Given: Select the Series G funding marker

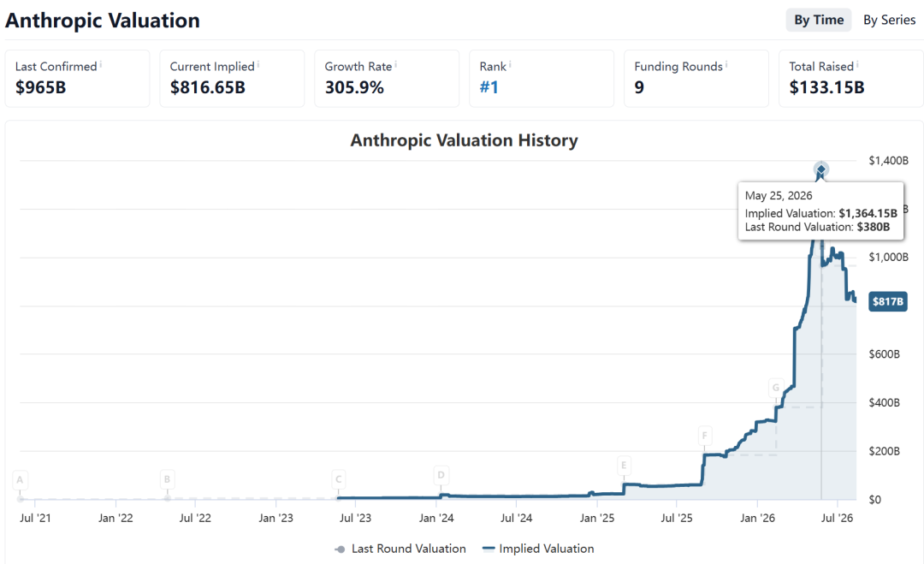Looking at the screenshot, I should pyautogui.click(x=776, y=388).
